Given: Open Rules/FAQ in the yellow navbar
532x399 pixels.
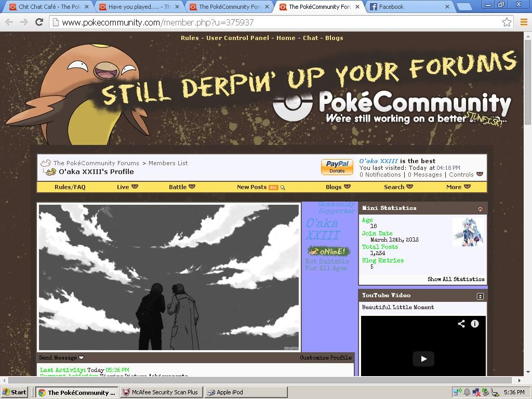Looking at the screenshot, I should pos(70,187).
